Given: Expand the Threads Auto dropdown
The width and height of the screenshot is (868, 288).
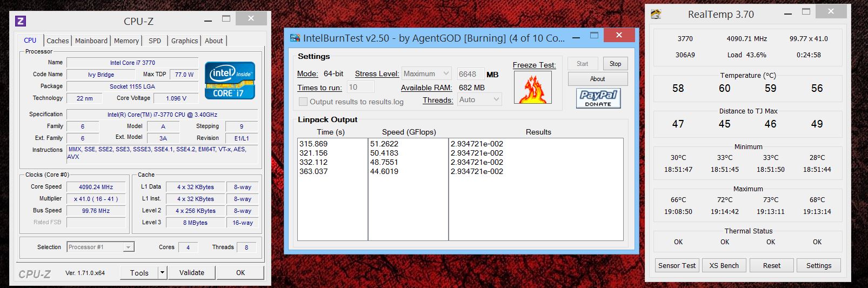Looking at the screenshot, I should click(479, 99).
